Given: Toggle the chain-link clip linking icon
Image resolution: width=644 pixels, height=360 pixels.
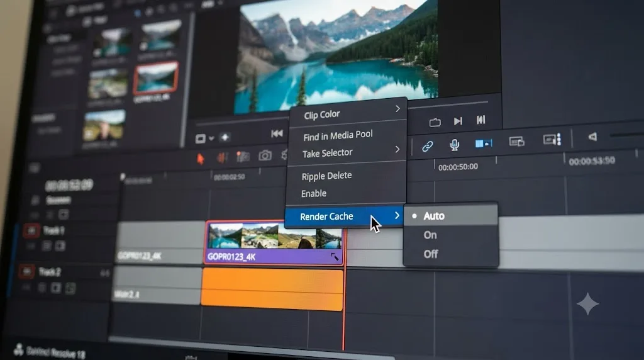Looking at the screenshot, I should [427, 146].
